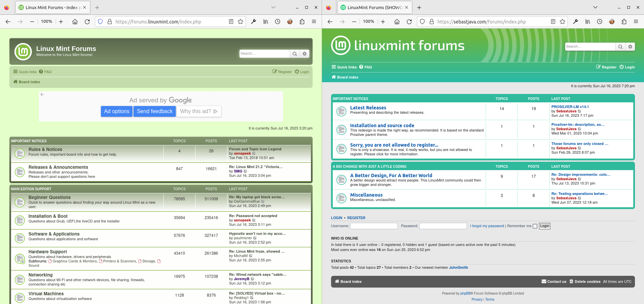Image resolution: width=644 pixels, height=304 pixels.
Task: Select the LinuxMint Forums (SHOWCASE) tab
Action: [x=374, y=7]
